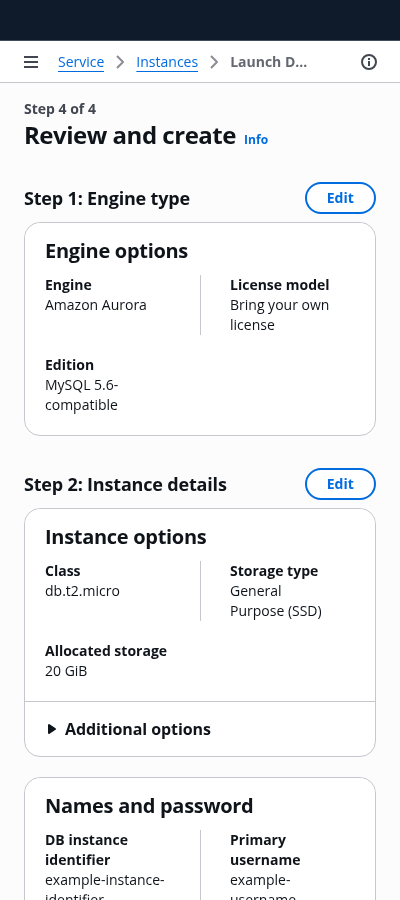The image size is (400, 900).
Task: Open the circled info help panel icon
Action: [x=368, y=62]
